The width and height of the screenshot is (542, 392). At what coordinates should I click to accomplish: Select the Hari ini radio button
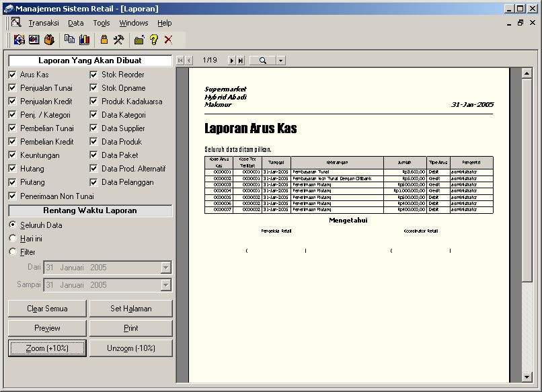pyautogui.click(x=12, y=239)
